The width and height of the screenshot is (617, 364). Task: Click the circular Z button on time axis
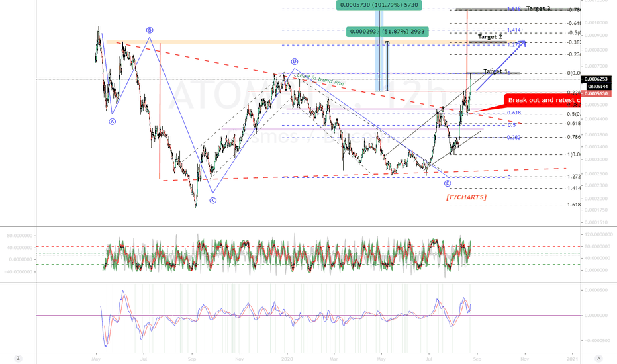[x=18, y=359]
